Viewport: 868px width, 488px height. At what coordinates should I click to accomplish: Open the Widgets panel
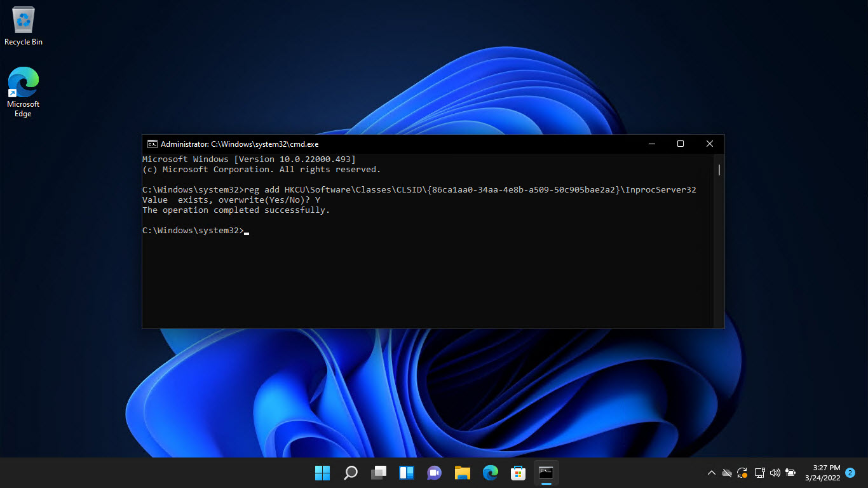(x=406, y=473)
